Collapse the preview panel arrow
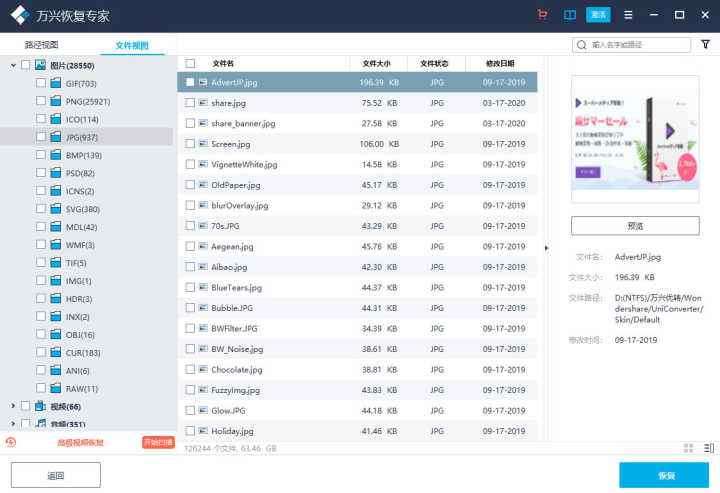This screenshot has width=720, height=493. [x=546, y=248]
